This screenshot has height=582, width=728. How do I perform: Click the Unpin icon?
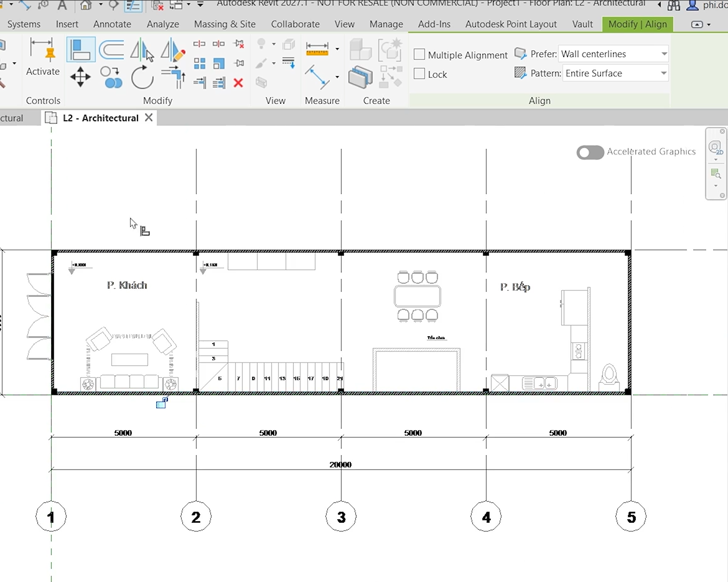[239, 44]
